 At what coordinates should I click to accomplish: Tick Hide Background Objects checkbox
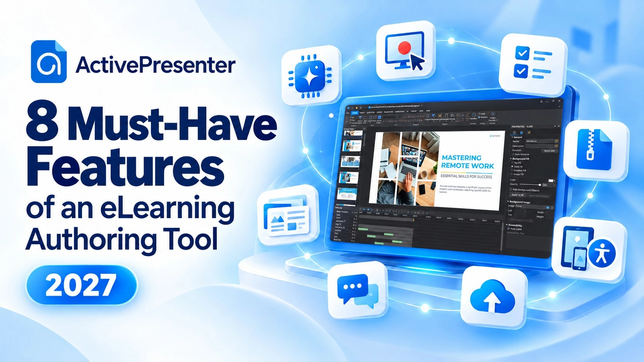(x=510, y=189)
